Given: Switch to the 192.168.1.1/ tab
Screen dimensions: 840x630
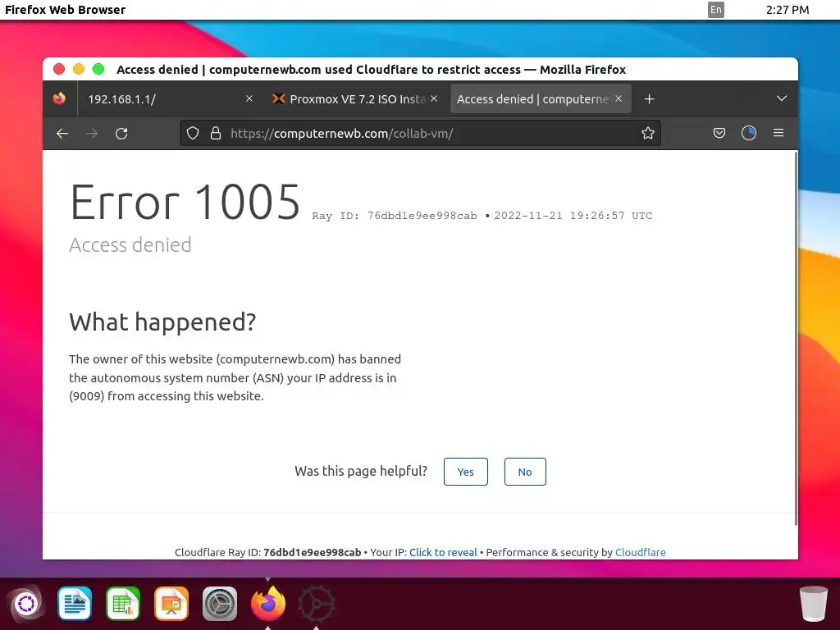Looking at the screenshot, I should tap(167, 99).
